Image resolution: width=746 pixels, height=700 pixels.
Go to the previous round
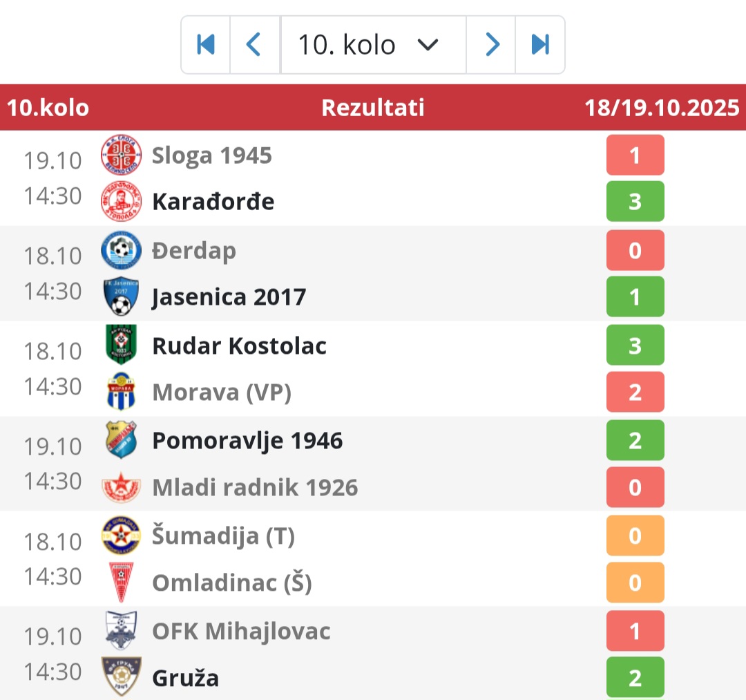pos(254,45)
